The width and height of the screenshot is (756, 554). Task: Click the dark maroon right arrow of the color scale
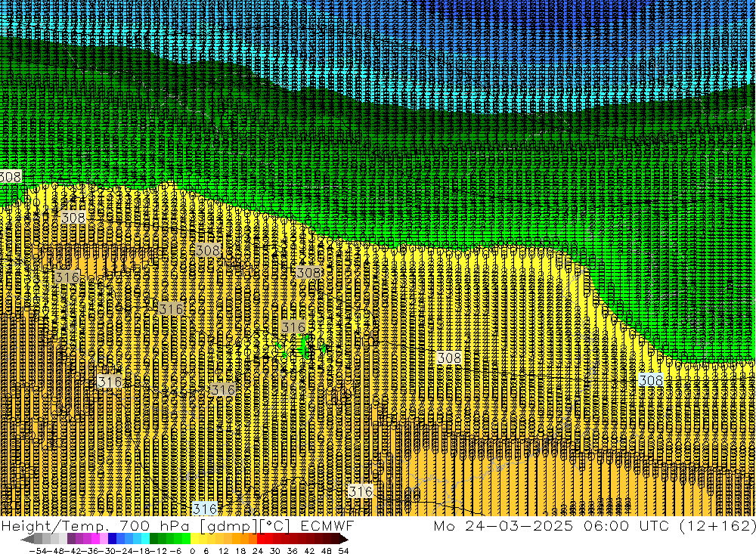(344, 539)
